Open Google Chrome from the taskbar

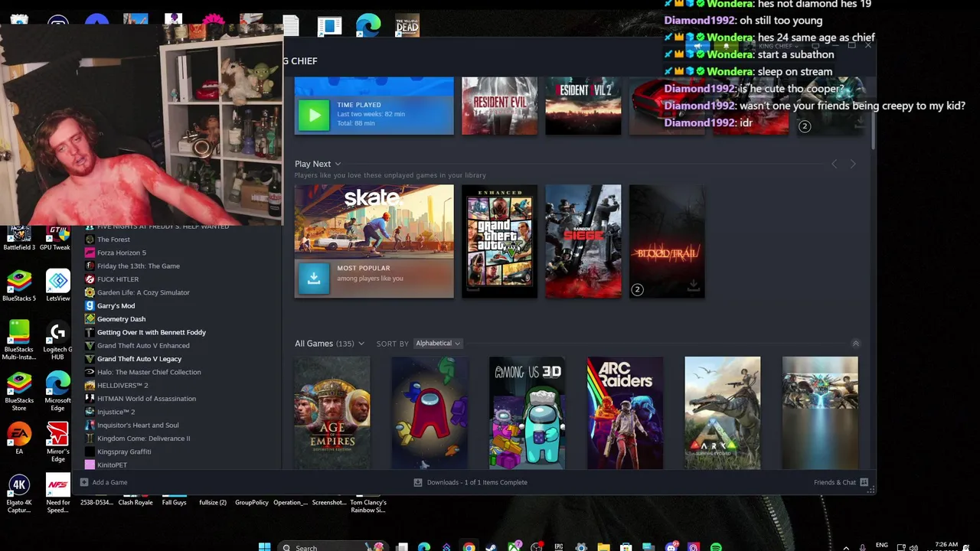coord(469,546)
